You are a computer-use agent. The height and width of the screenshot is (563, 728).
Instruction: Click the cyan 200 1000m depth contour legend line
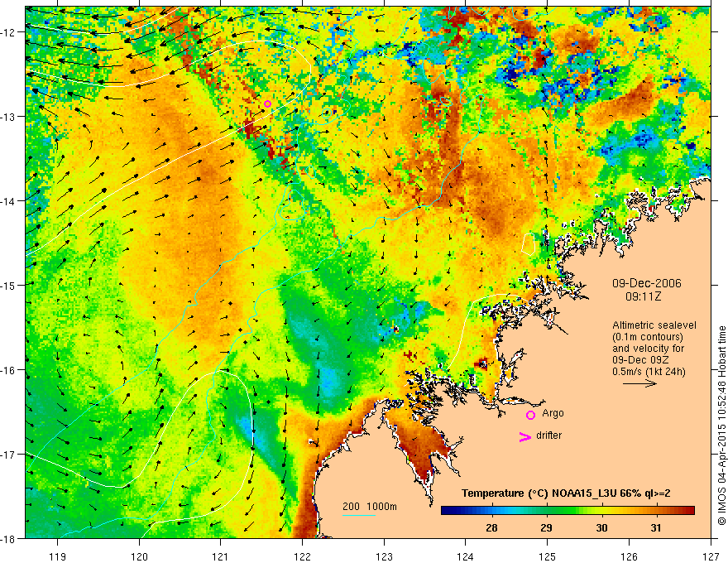tap(359, 515)
